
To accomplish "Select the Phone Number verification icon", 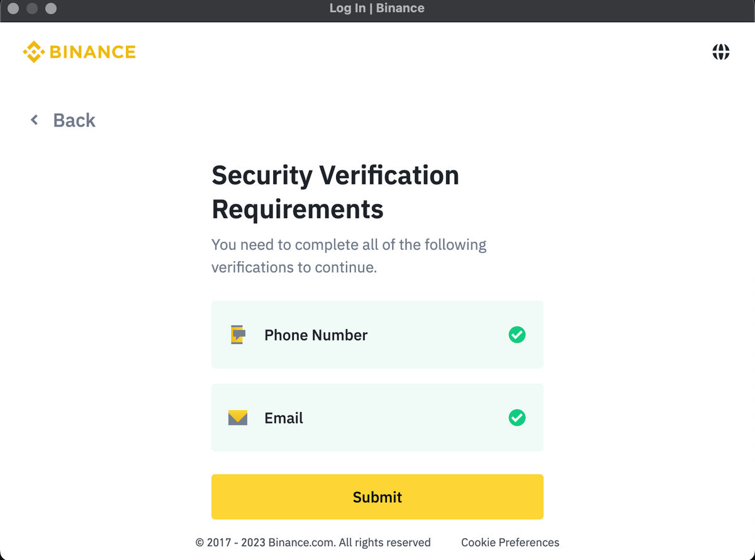I will point(238,335).
